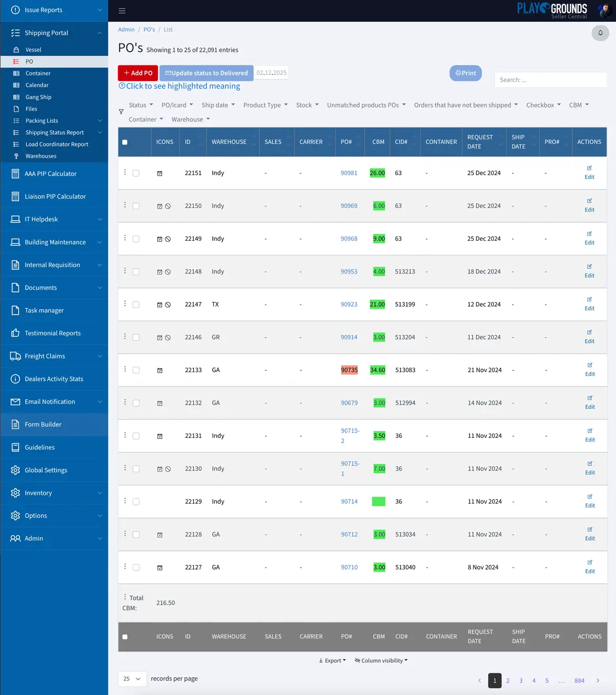
Task: Open the AAA PIP Calculator
Action: click(50, 173)
